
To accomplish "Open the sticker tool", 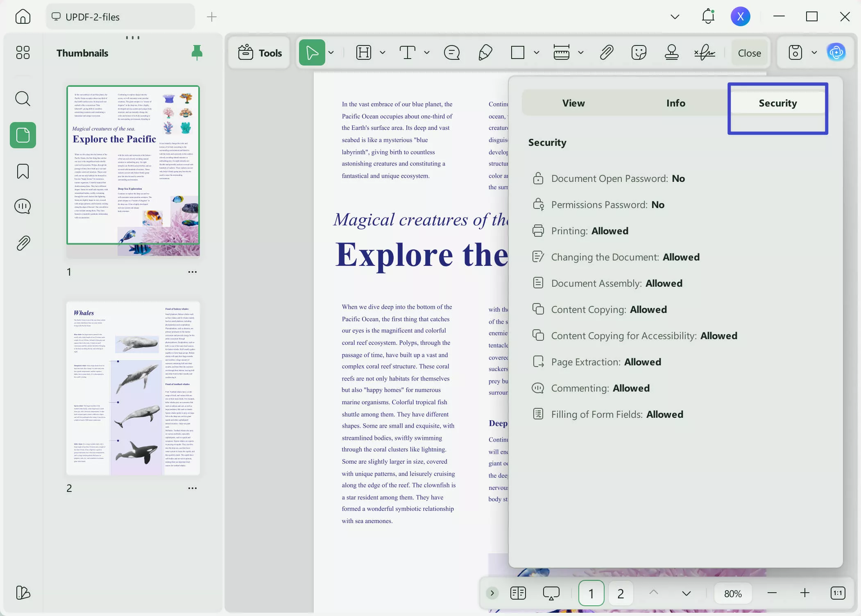I will [x=638, y=52].
